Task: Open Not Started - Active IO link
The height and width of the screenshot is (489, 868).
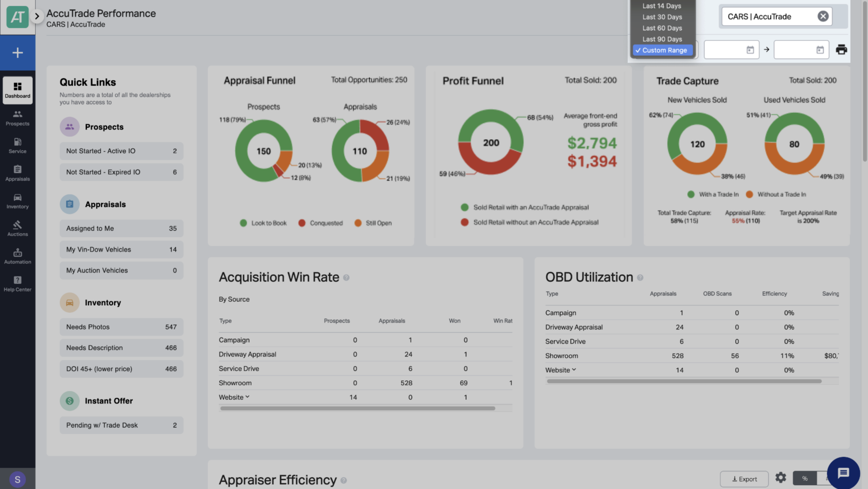Action: 121,151
